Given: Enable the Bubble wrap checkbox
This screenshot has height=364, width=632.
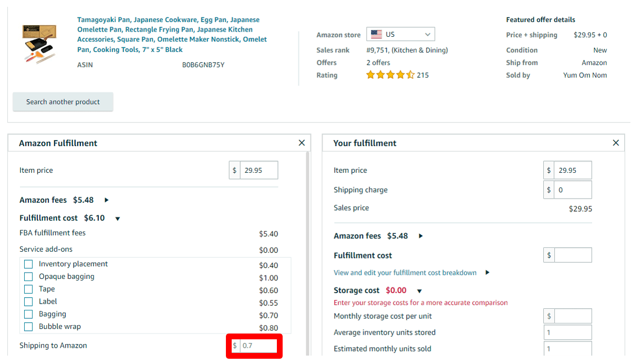Looking at the screenshot, I should pyautogui.click(x=28, y=327).
